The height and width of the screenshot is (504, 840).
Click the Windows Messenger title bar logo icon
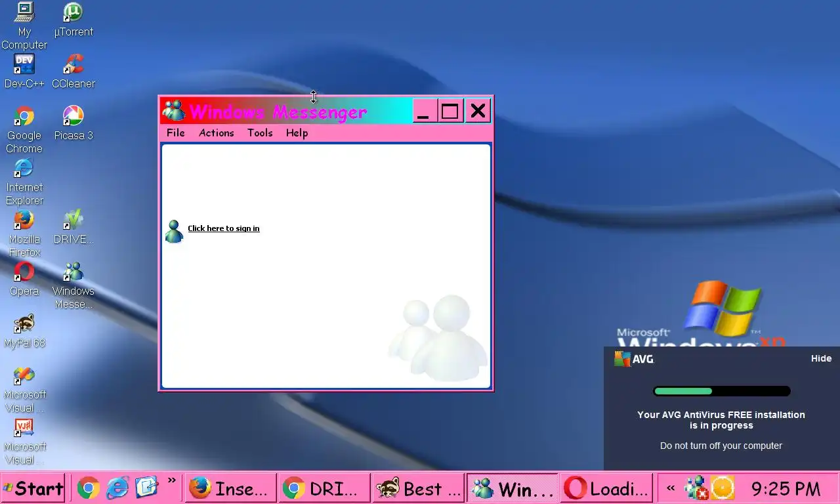[174, 111]
